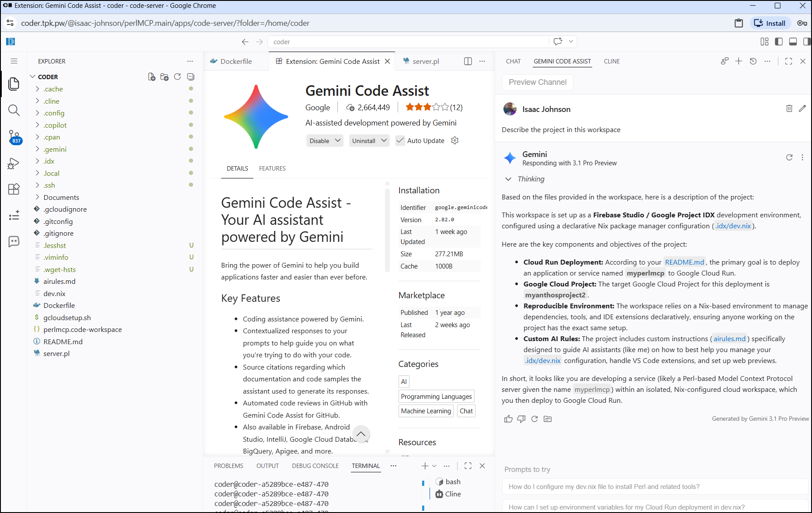
Task: Select the prompt about configuring dev.nix for Perl
Action: click(x=654, y=487)
